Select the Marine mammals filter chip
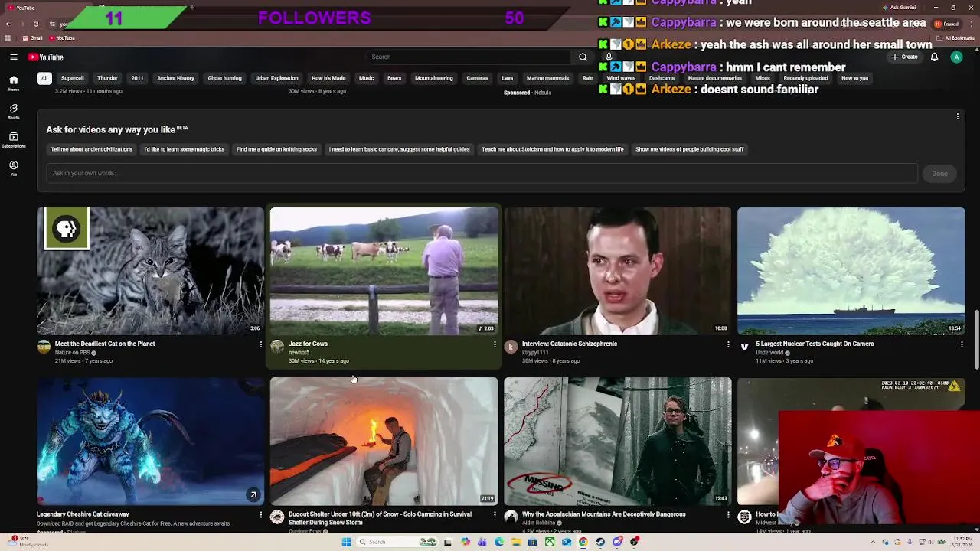 pos(547,78)
